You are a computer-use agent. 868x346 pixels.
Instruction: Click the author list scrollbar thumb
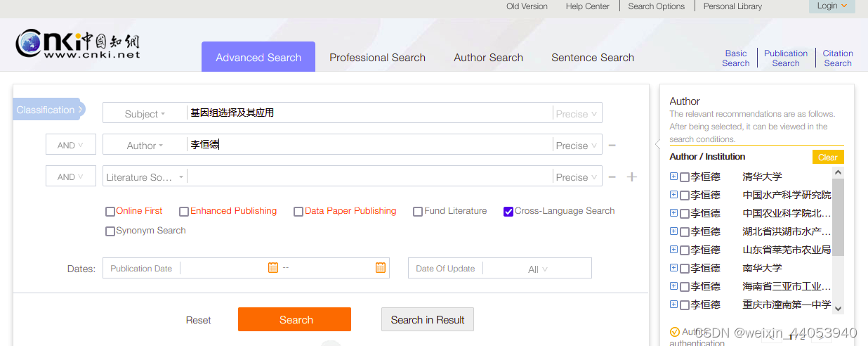tap(838, 217)
